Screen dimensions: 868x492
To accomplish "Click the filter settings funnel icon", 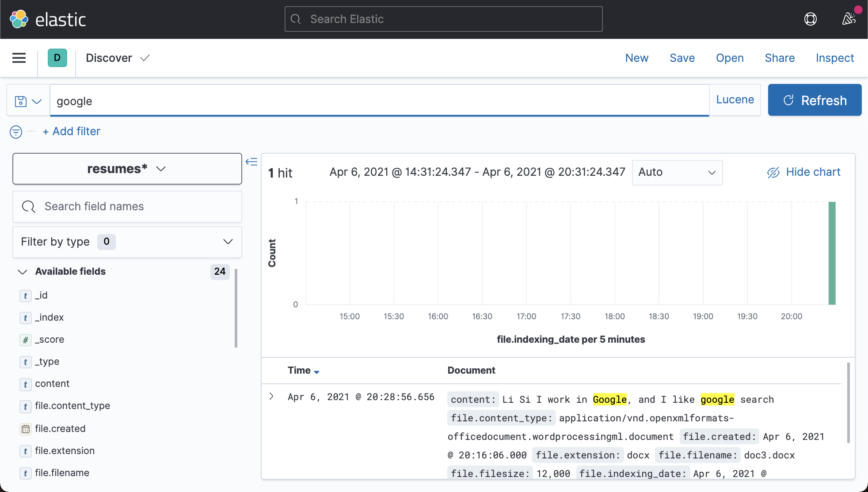I will 15,132.
